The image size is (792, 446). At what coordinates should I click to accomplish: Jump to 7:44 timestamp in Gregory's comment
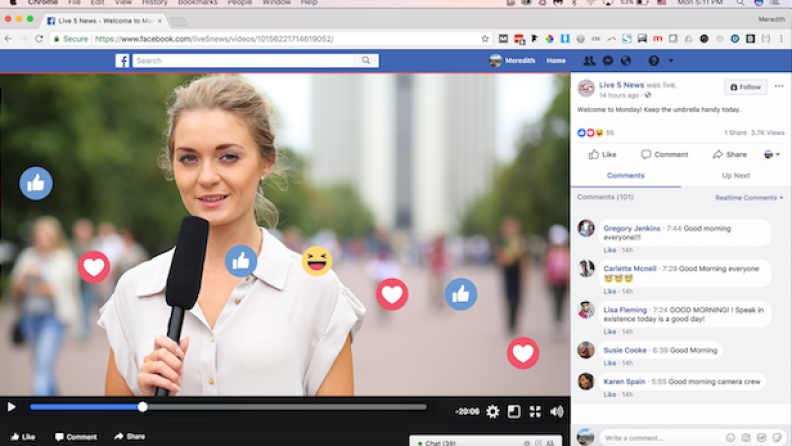[673, 228]
